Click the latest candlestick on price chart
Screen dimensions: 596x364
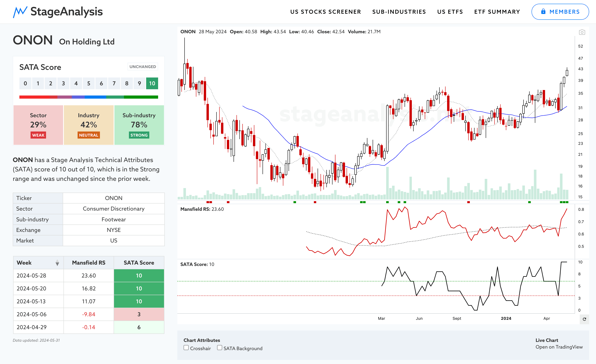[567, 73]
